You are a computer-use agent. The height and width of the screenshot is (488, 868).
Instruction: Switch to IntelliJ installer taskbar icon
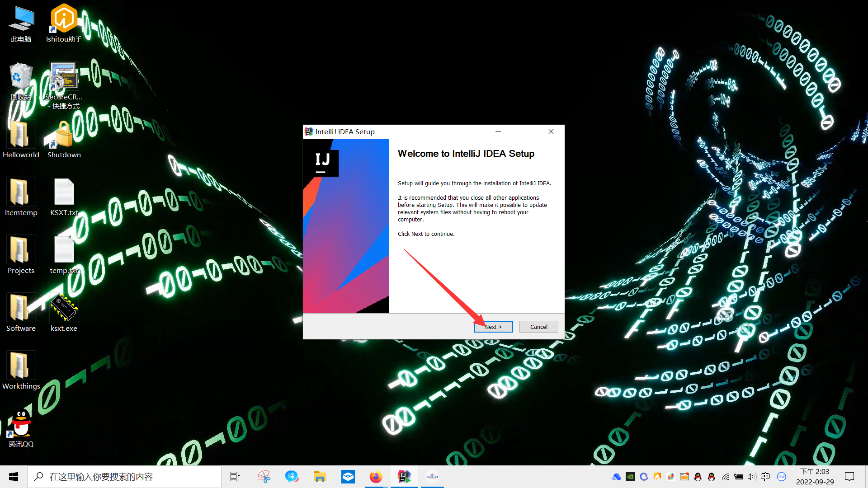[404, 477]
